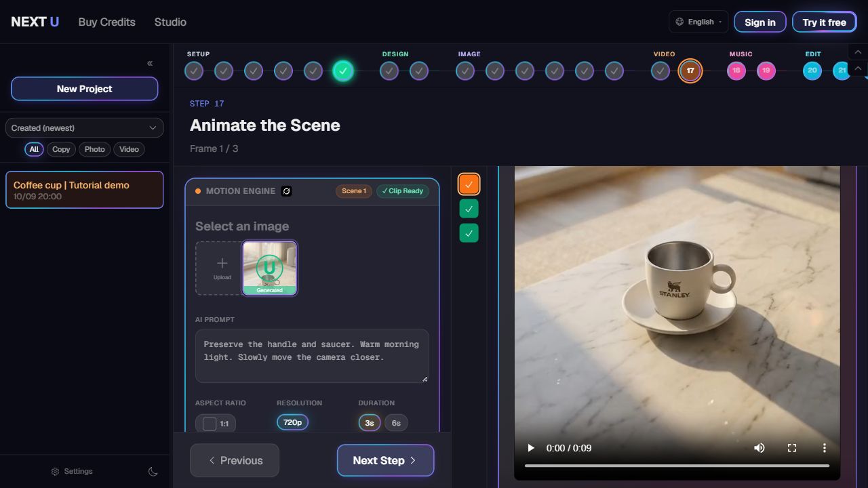Screen dimensions: 868x488
Task: Go to step 20 in the EDIT stage
Action: point(812,70)
